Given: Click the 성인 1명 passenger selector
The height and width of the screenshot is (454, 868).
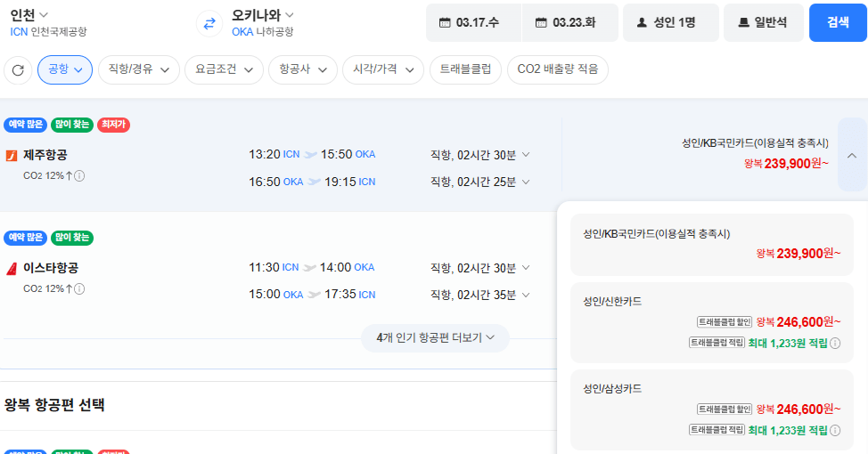Looking at the screenshot, I should tap(671, 22).
